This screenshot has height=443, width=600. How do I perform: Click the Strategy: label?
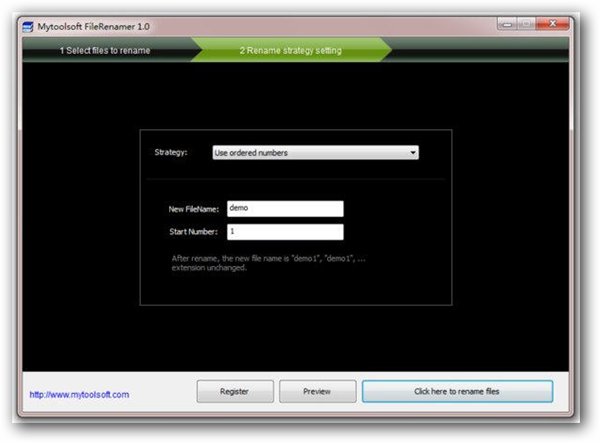click(x=171, y=152)
